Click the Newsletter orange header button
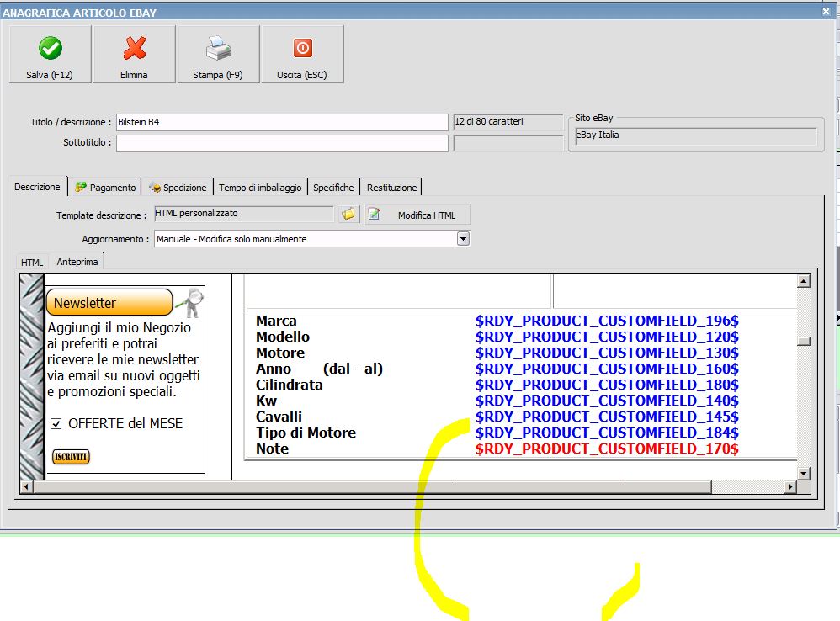The height and width of the screenshot is (621, 840). (109, 302)
